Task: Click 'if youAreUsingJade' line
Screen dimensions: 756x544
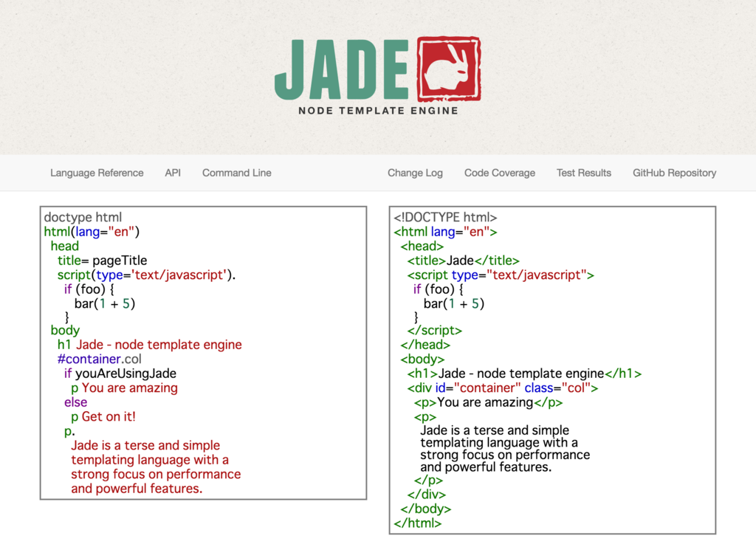Action: point(120,373)
